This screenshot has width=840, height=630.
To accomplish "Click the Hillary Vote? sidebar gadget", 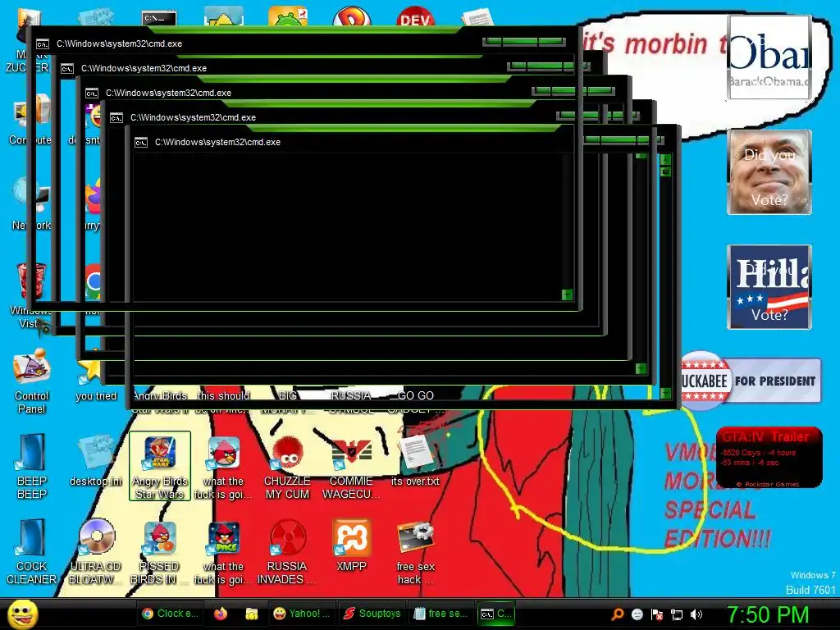I will pos(769,286).
